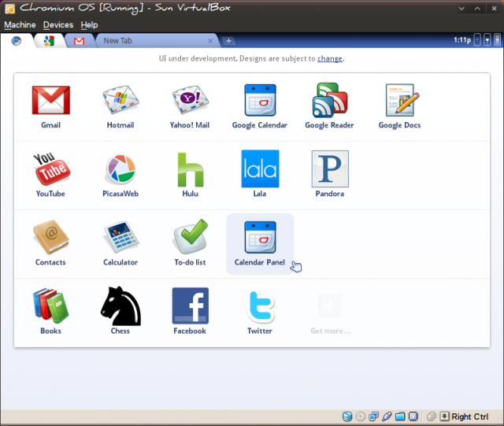Click the VirtualBox title bar icon
The image size is (504, 426).
point(10,9)
